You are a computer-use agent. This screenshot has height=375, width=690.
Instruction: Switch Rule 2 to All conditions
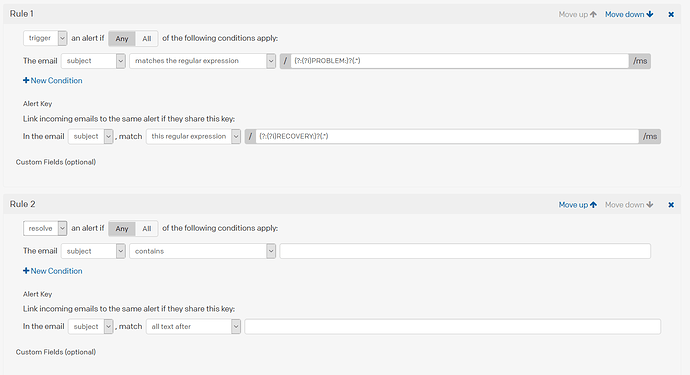click(x=147, y=228)
